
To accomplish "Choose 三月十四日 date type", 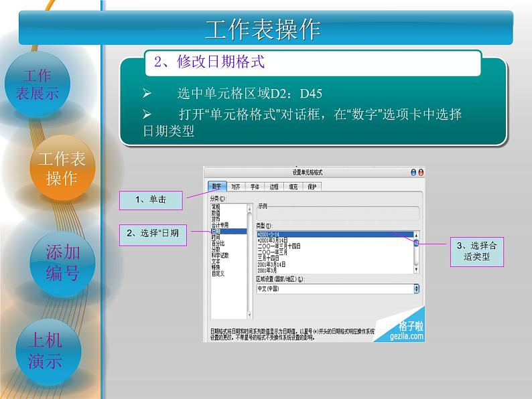I will (269, 258).
